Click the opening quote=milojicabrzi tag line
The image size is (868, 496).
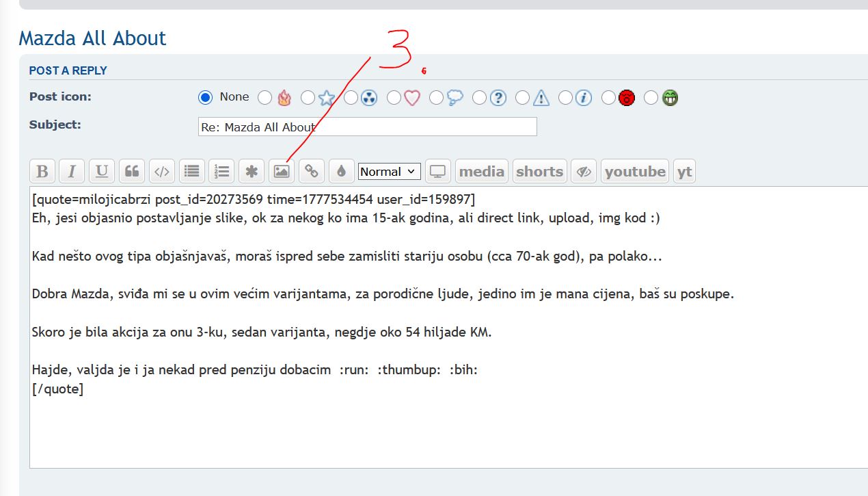point(254,199)
